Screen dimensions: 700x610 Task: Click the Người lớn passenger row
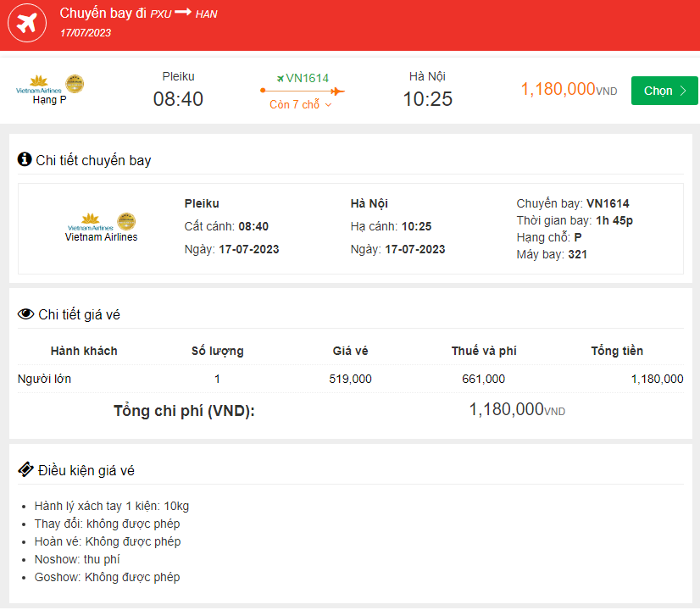(x=42, y=379)
